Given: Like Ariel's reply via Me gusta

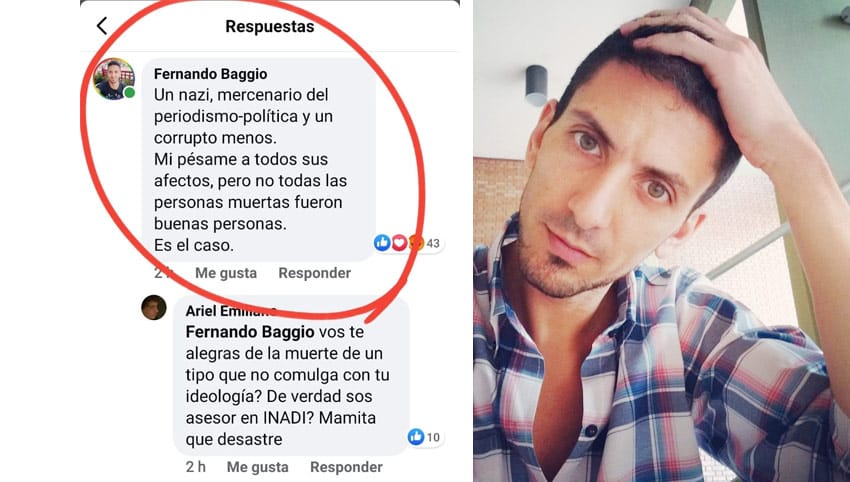Looking at the screenshot, I should tap(257, 467).
